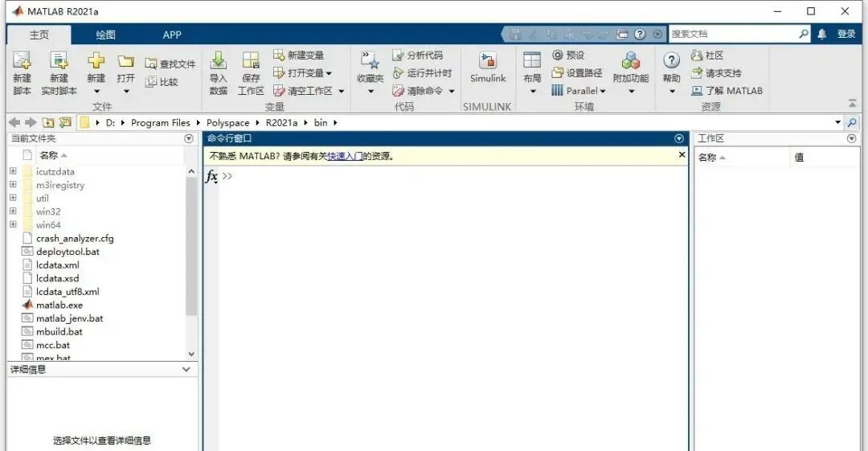Click 分析代码 (Analyze Code)
Viewport: 868px width, 451px height.
tap(417, 55)
